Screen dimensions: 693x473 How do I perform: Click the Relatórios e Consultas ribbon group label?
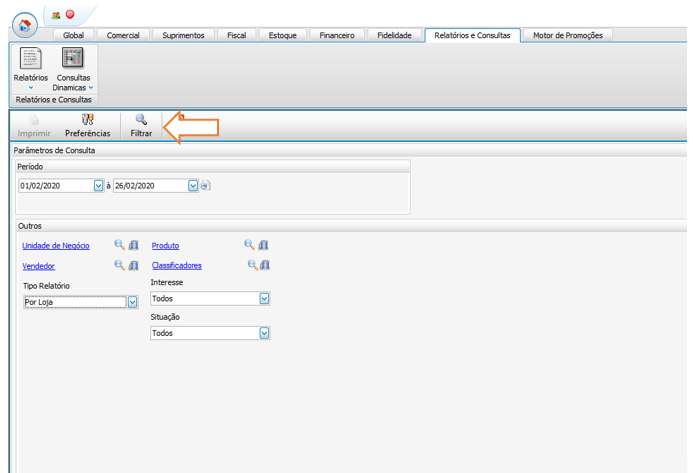[53, 99]
